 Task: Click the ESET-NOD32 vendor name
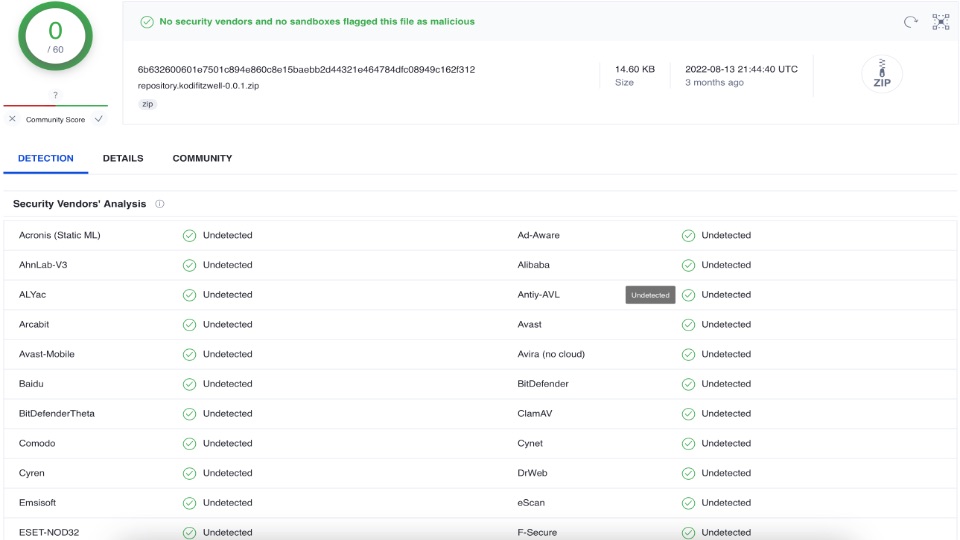click(49, 532)
